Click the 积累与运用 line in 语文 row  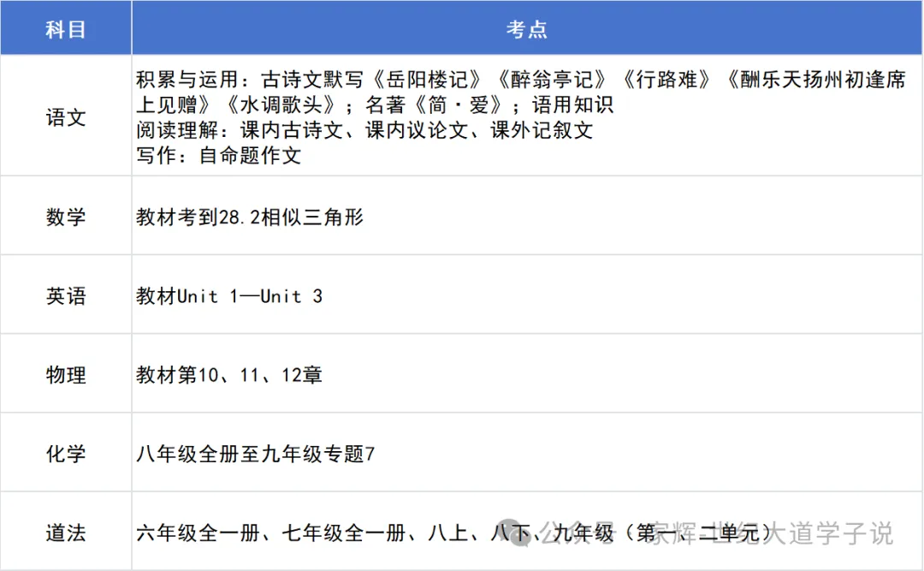[x=521, y=92]
